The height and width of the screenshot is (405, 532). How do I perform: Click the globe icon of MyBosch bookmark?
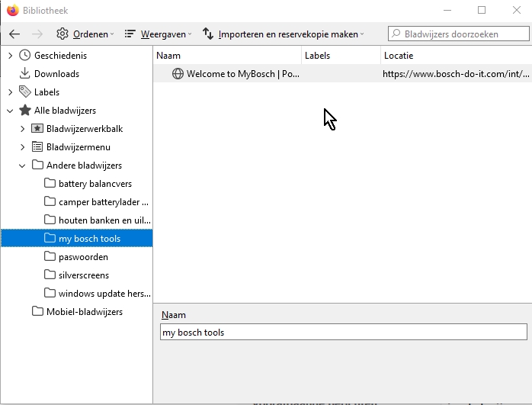(x=178, y=74)
